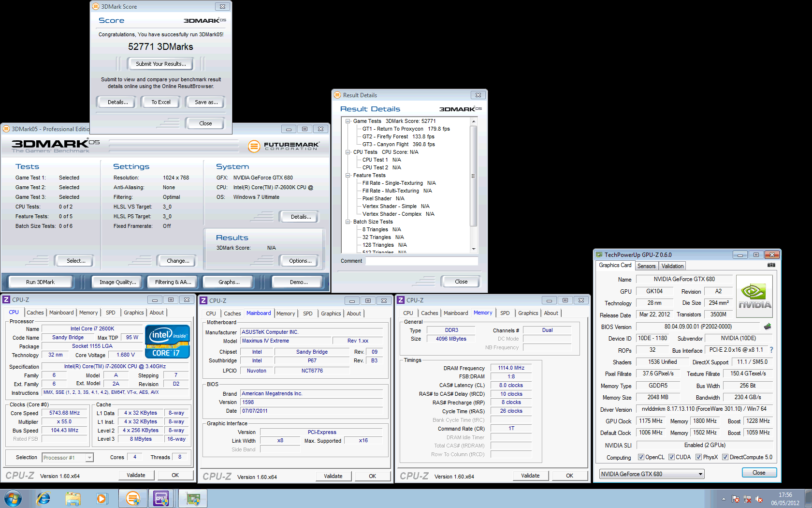Switch to CPU-Z taskbar icon
The height and width of the screenshot is (508, 812).
pyautogui.click(x=161, y=498)
